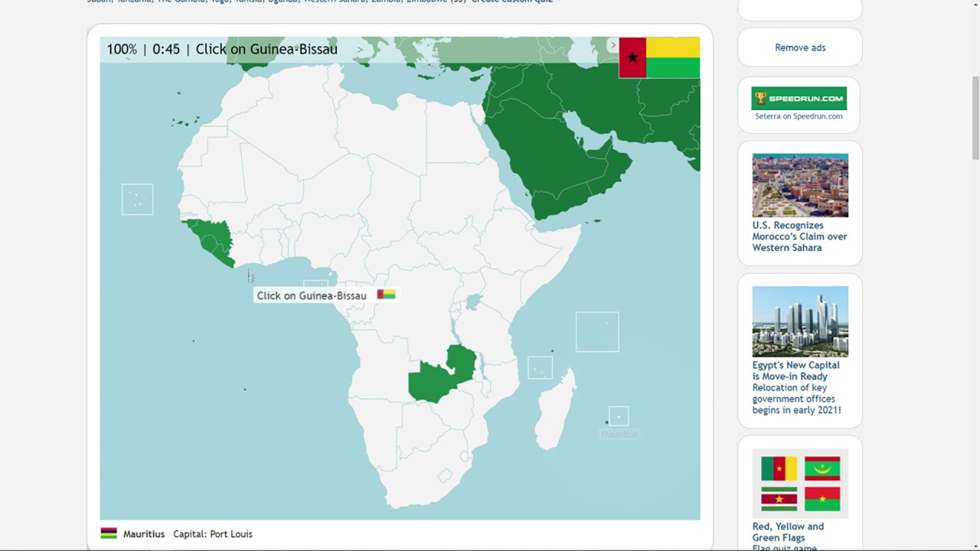Open the Morocco's Claim over Western Sahara article
The width and height of the screenshot is (980, 551).
799,236
